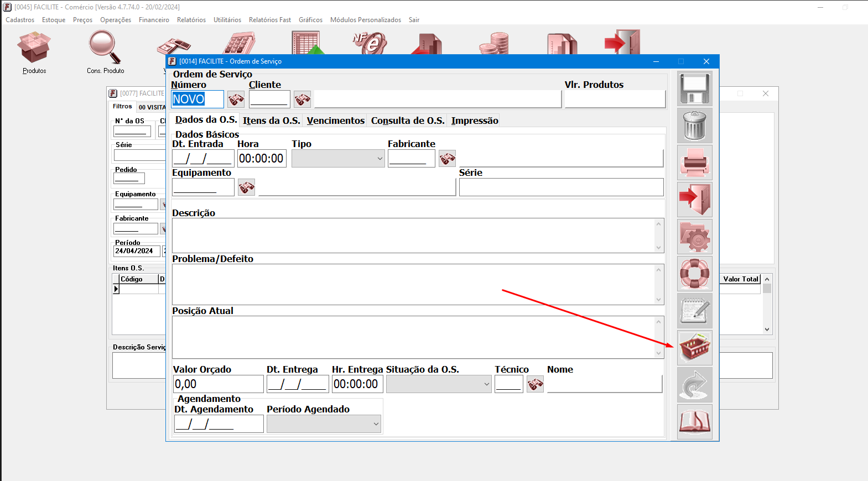Search manufacturer with binoculars beside Fabricante
The width and height of the screenshot is (868, 481).
tap(448, 159)
